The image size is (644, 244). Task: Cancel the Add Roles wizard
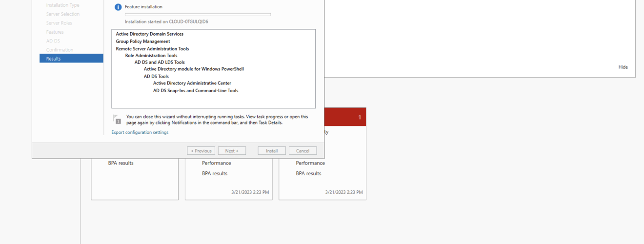click(x=302, y=151)
